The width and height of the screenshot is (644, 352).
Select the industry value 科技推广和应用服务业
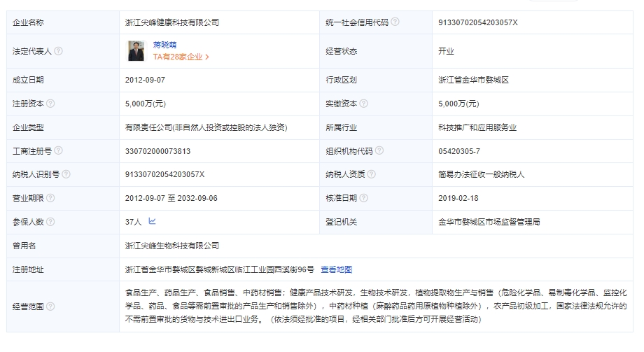tap(477, 127)
